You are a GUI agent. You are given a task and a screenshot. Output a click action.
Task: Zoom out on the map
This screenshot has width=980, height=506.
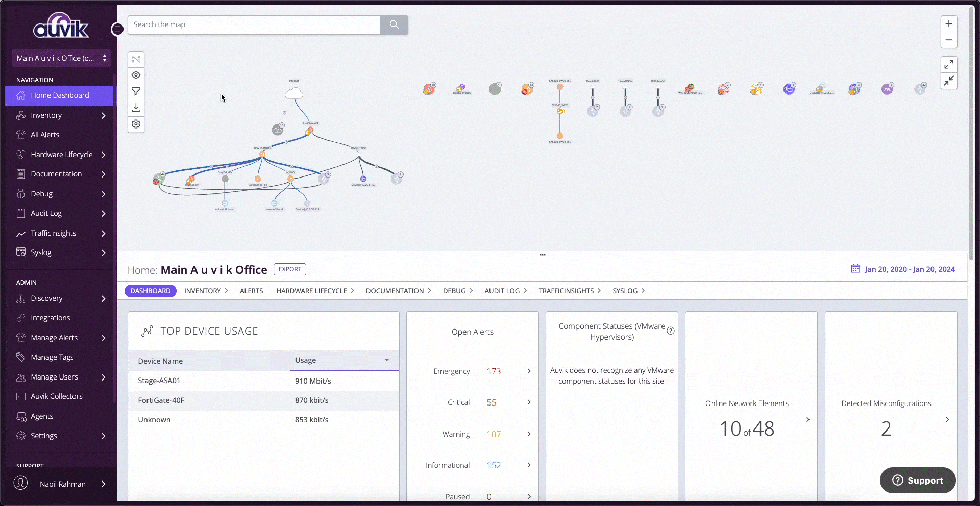949,40
